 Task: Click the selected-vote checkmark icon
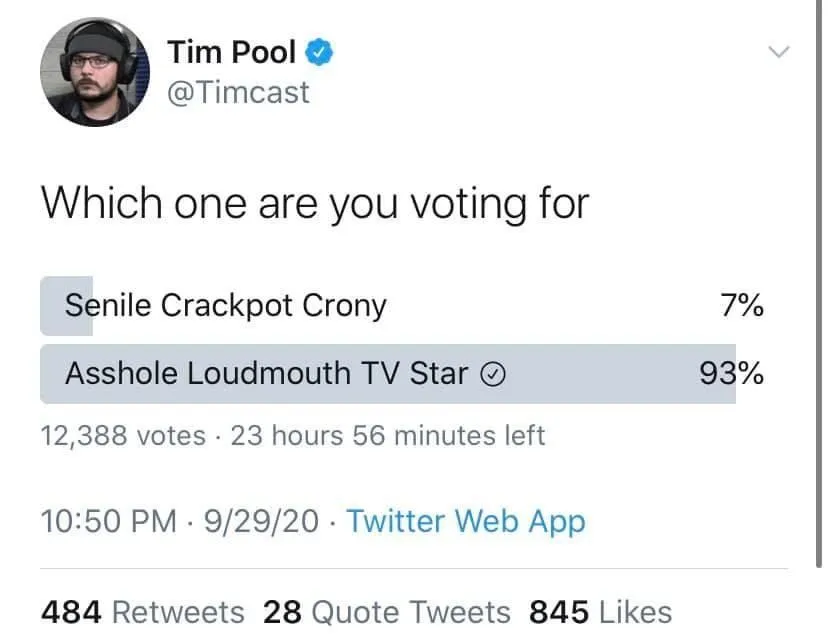coord(493,374)
